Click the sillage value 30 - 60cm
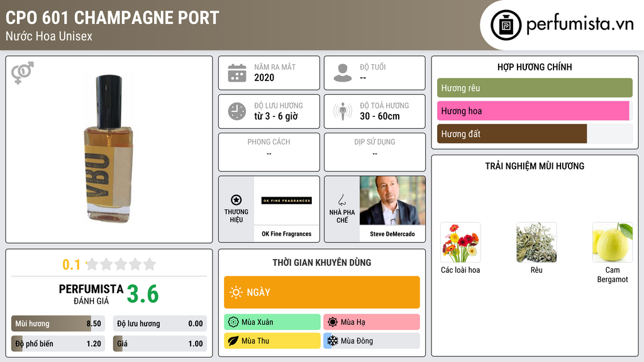This screenshot has height=362, width=644. tap(380, 116)
